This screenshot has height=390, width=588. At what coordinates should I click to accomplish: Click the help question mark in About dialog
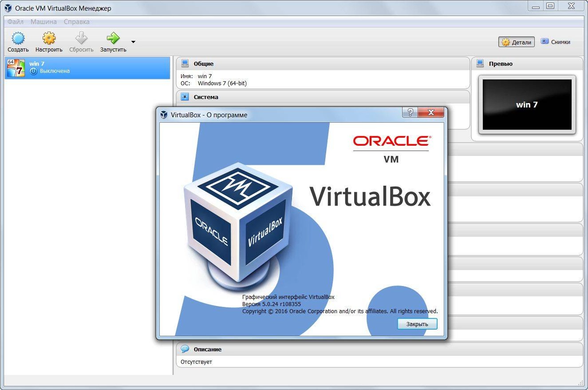tap(410, 112)
